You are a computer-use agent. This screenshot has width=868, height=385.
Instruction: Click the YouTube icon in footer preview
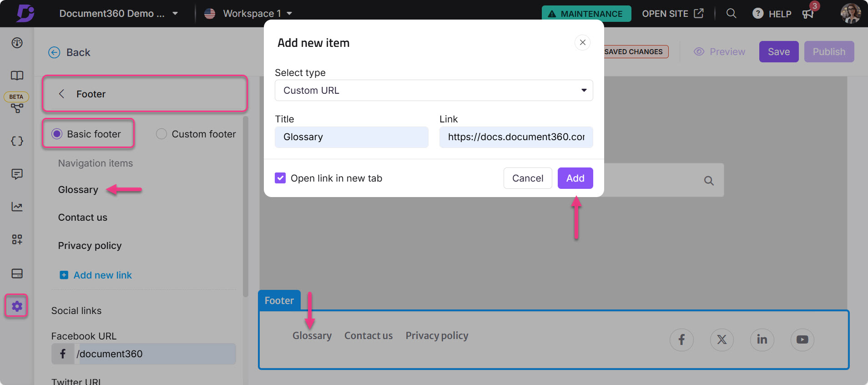[x=802, y=339]
